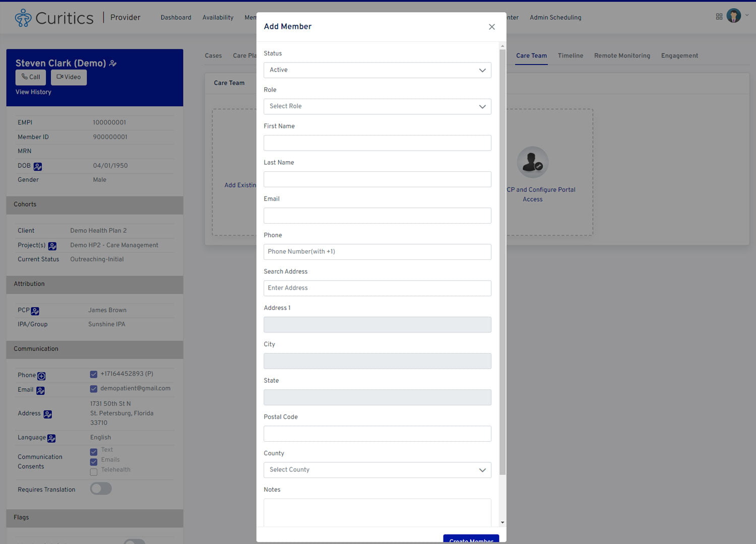This screenshot has height=544, width=756.
Task: Open the Select Role dropdown
Action: click(377, 106)
